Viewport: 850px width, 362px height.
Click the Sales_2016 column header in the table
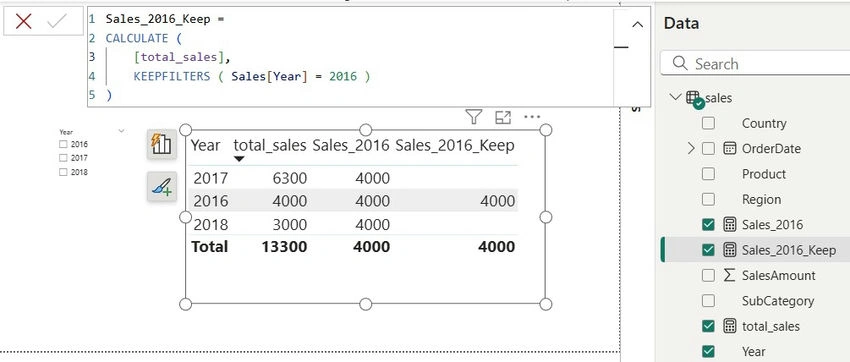point(351,145)
